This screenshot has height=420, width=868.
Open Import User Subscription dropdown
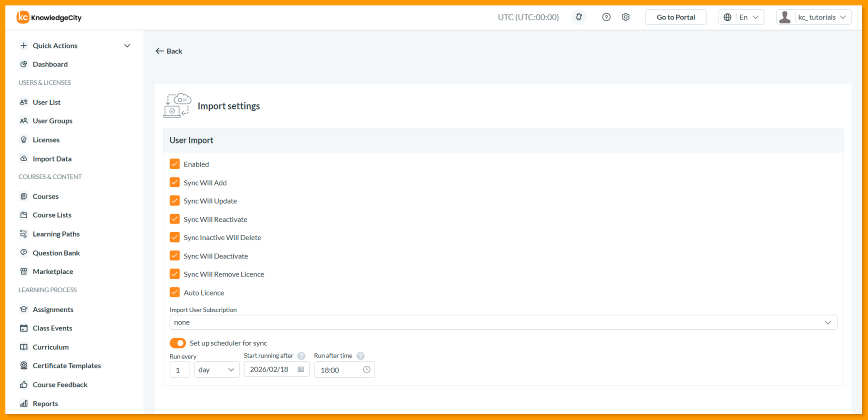(503, 322)
